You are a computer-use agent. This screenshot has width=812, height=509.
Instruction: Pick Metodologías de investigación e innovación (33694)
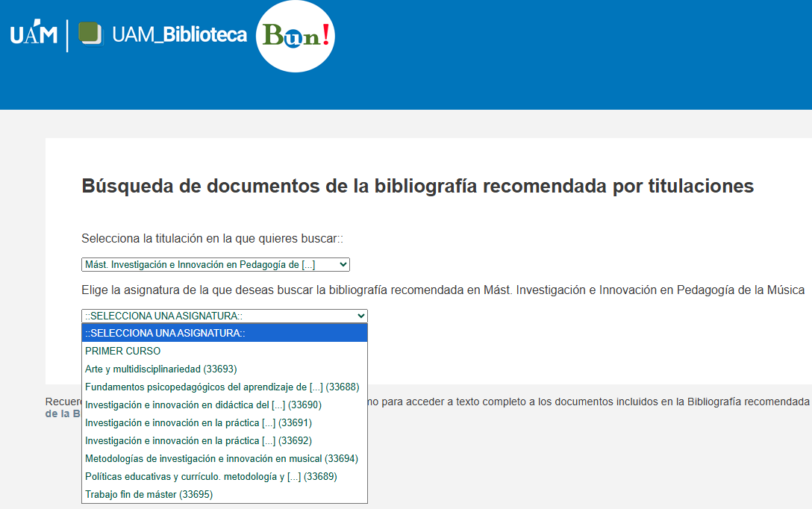222,458
